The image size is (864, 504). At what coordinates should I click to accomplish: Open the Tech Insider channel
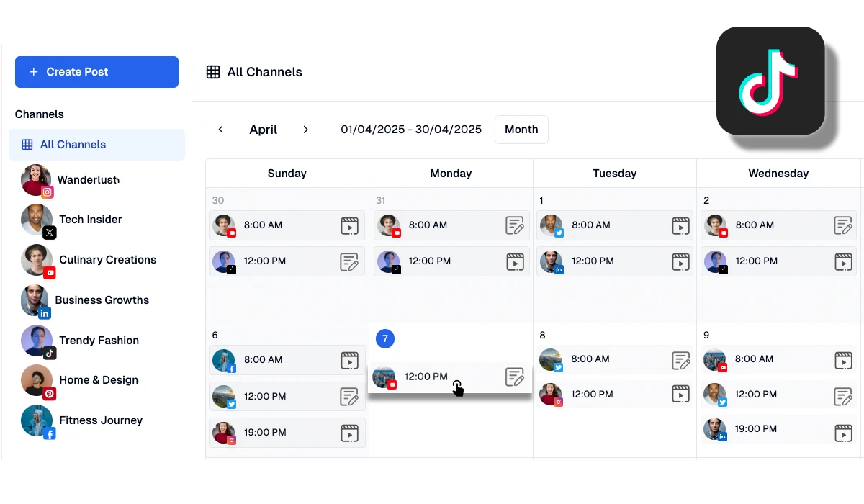(72, 220)
